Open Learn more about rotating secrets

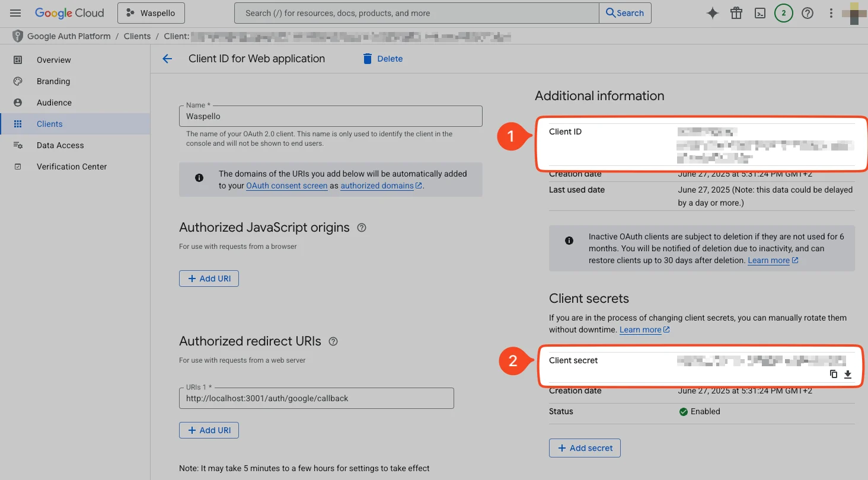[x=645, y=329]
